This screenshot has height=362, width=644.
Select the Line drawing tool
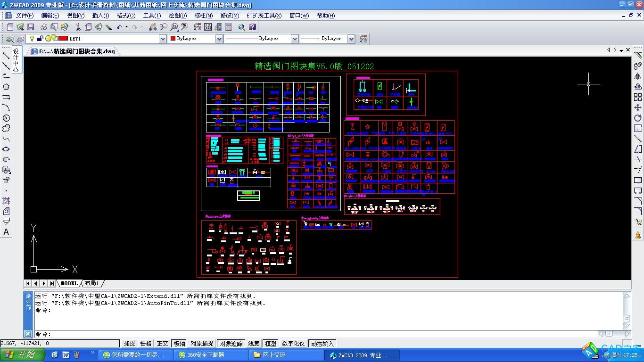6,56
